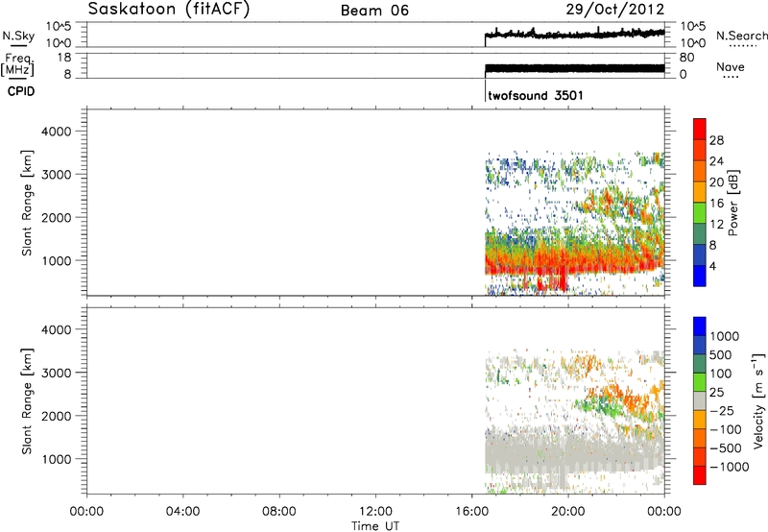Click the 'N.Sky' legend label
768x532 pixels.
pyautogui.click(x=18, y=36)
